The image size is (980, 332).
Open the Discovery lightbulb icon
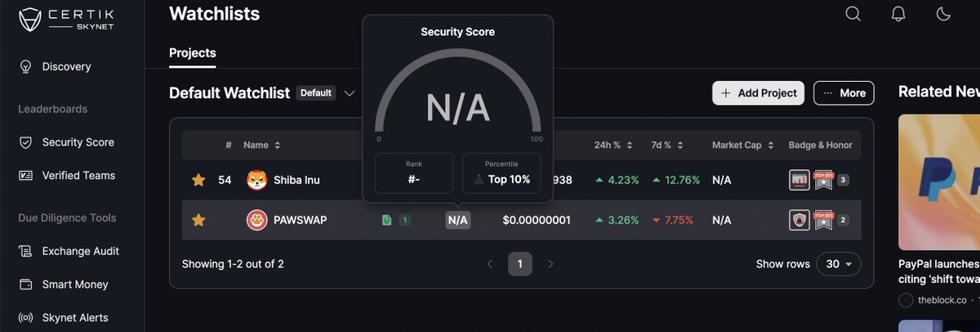point(25,66)
